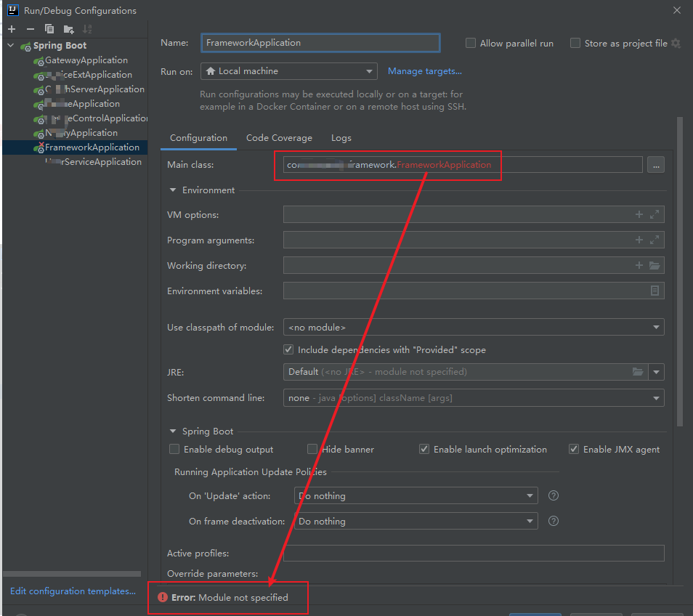The image size is (693, 616).
Task: Select the GatewayApplication configuration
Action: (x=85, y=60)
